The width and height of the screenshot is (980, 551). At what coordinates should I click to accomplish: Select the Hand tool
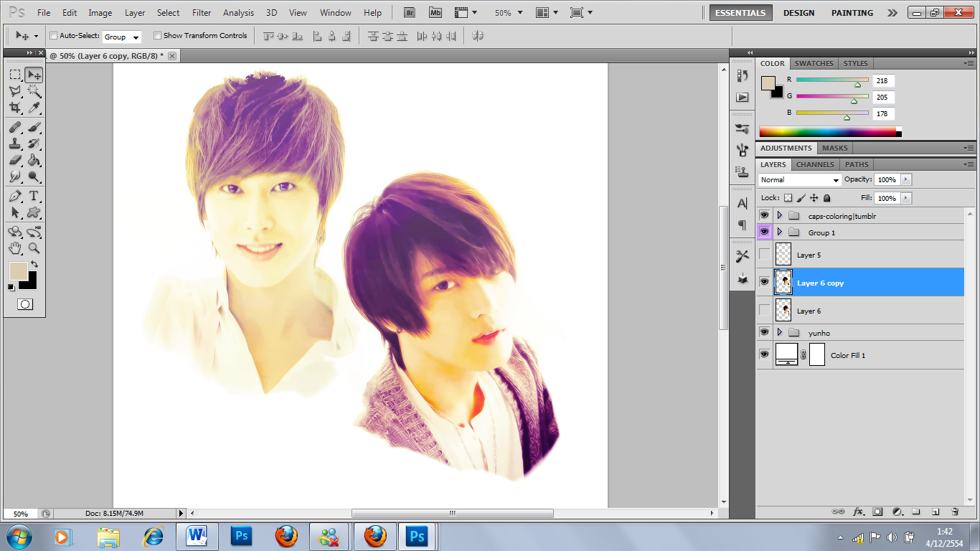(15, 248)
